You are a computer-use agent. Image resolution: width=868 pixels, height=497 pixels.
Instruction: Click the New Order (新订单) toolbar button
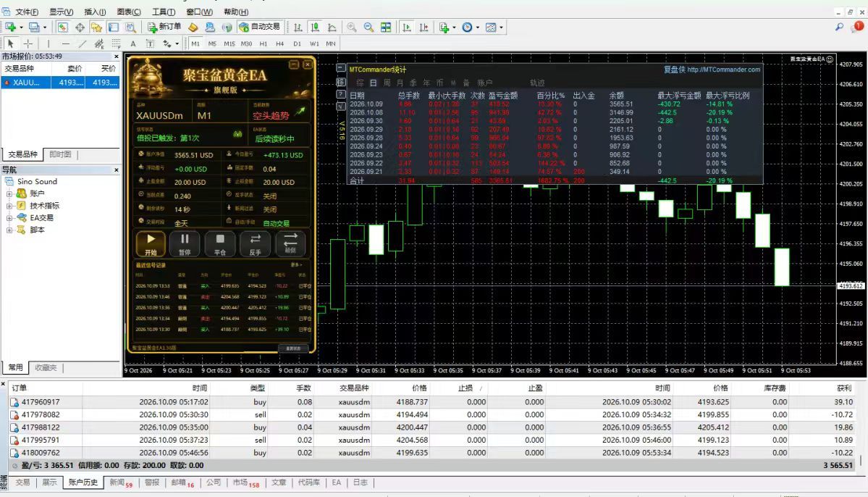164,27
